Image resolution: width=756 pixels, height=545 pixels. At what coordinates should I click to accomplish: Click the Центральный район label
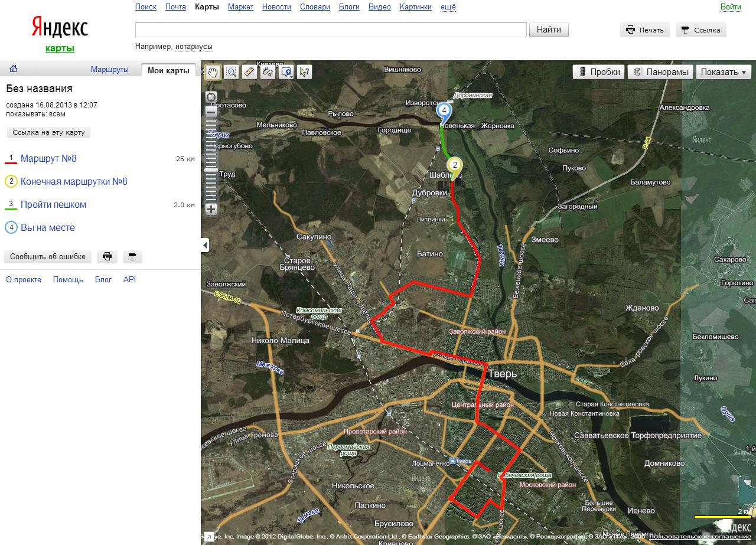[483, 405]
